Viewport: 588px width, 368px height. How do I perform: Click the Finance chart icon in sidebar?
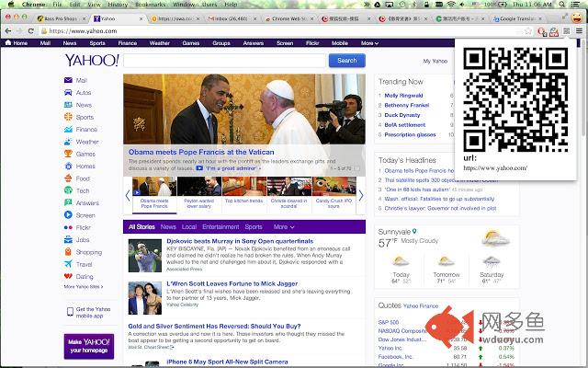click(x=68, y=129)
